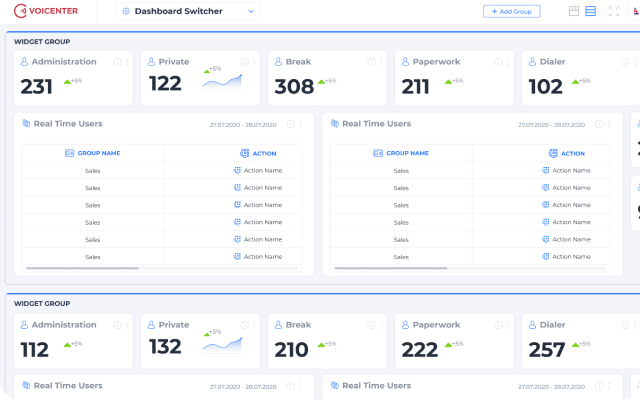
Task: Open the Dashboard Switcher dropdown
Action: click(x=188, y=11)
